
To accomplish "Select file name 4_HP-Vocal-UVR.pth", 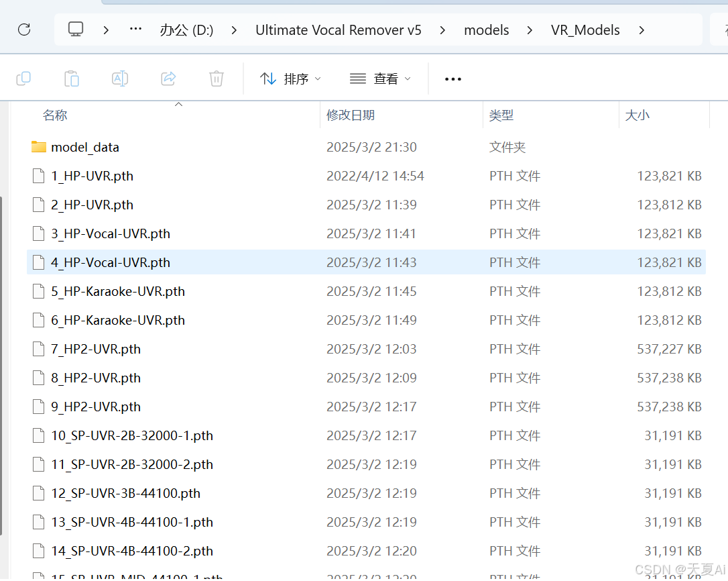I will click(x=111, y=262).
